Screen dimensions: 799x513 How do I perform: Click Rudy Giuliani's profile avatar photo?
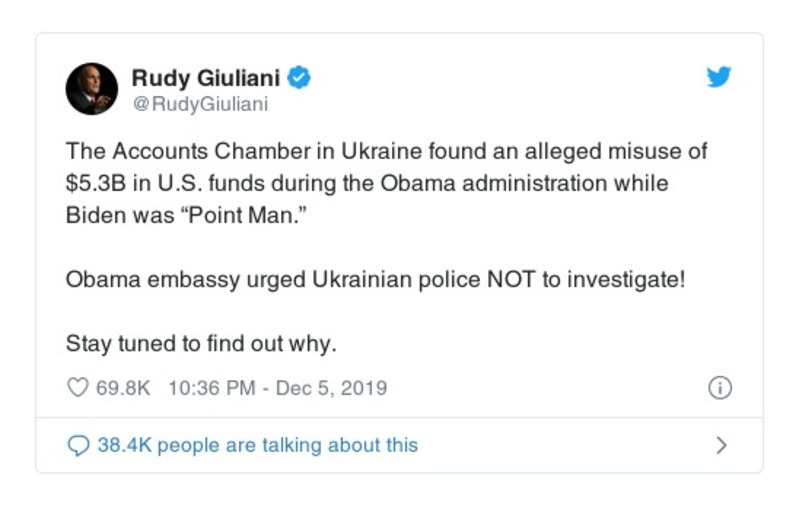coord(92,88)
